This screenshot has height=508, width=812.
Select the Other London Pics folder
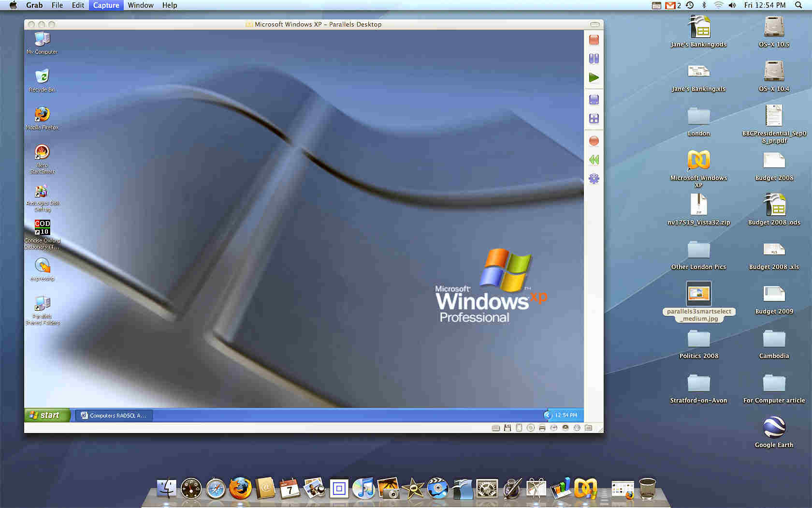[x=699, y=254]
